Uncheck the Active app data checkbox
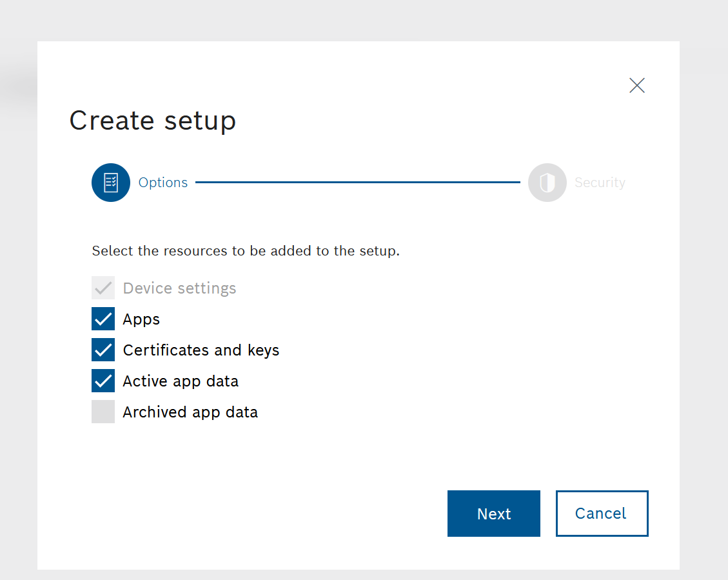Image resolution: width=728 pixels, height=580 pixels. tap(103, 381)
